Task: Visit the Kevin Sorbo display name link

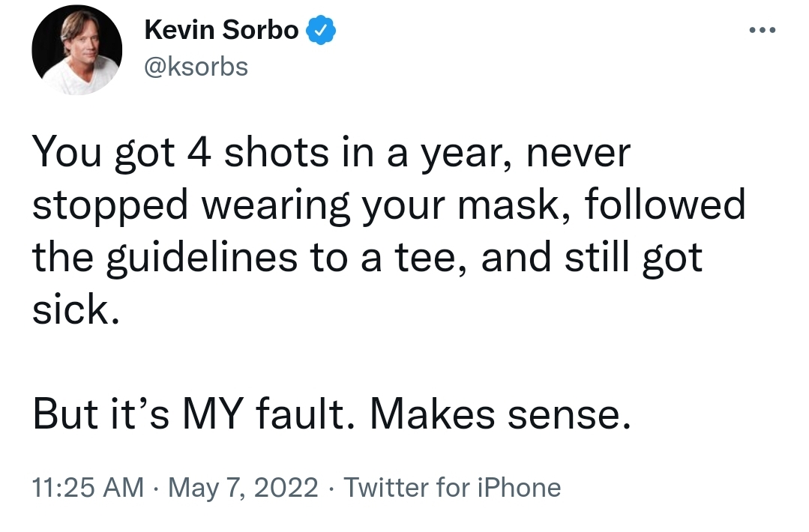Action: click(x=221, y=30)
